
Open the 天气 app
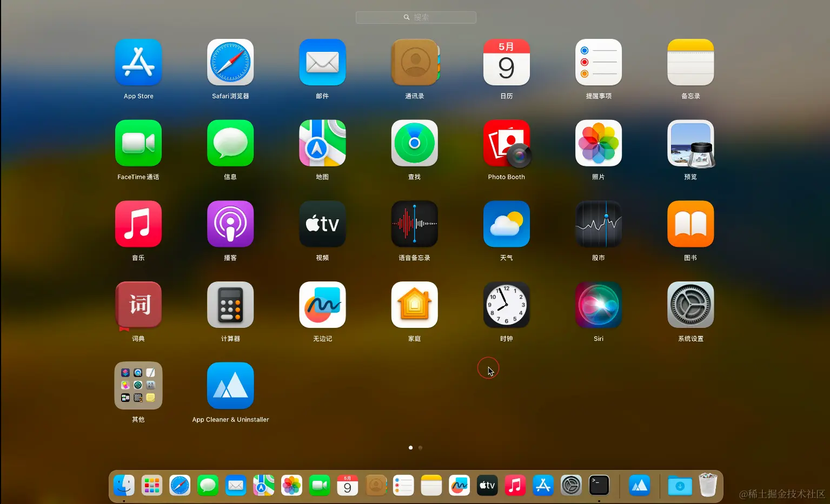[507, 224]
